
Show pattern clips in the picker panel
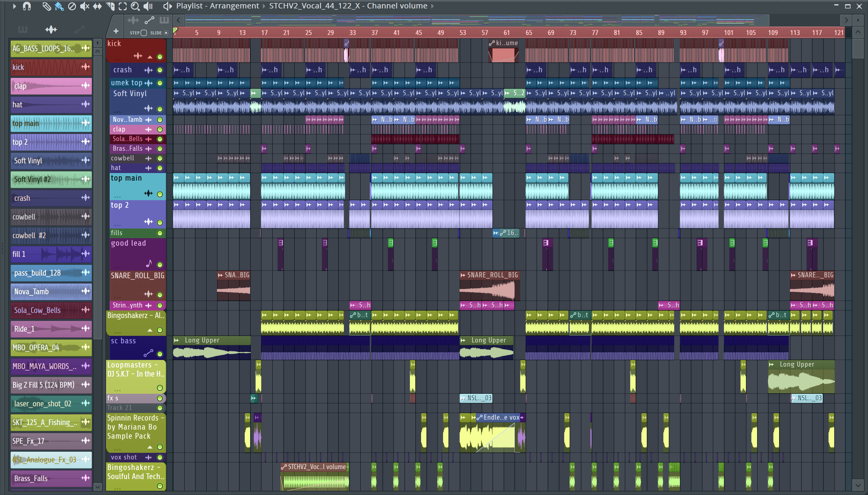coord(22,30)
